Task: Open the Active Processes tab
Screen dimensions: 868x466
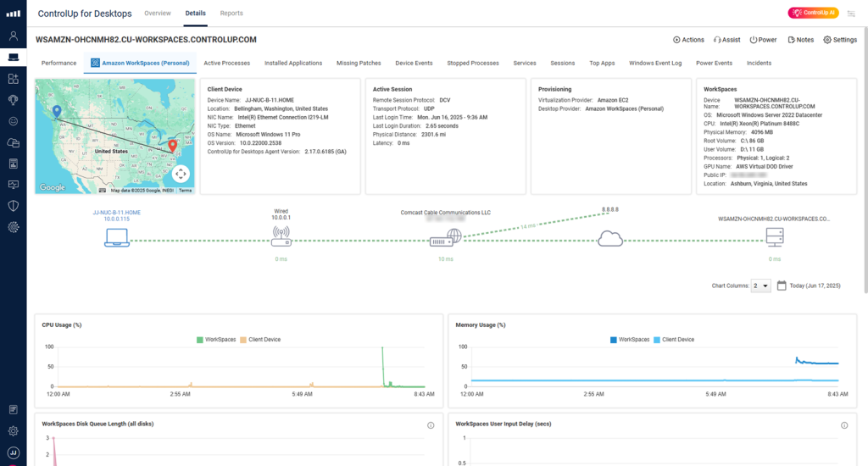Action: [227, 63]
